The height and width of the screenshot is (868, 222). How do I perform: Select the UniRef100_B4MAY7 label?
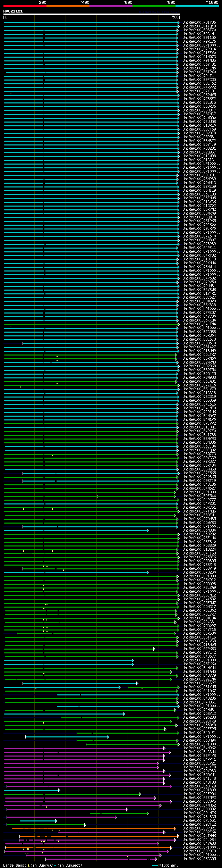[199, 416]
